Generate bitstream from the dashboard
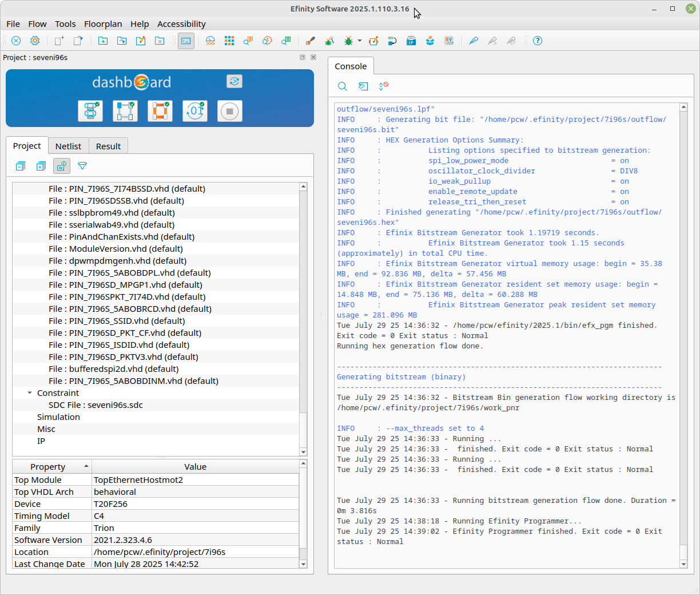 [x=195, y=111]
